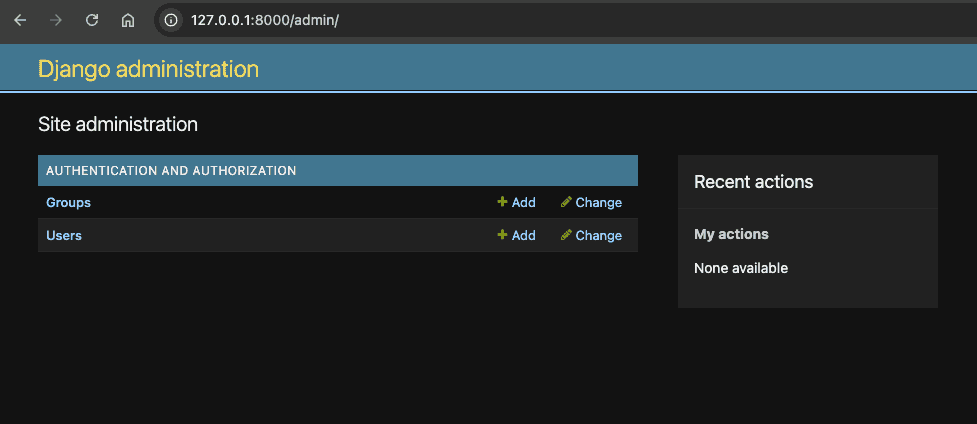Viewport: 977px width, 424px height.
Task: Open Authentication and Authorization section
Action: [171, 171]
